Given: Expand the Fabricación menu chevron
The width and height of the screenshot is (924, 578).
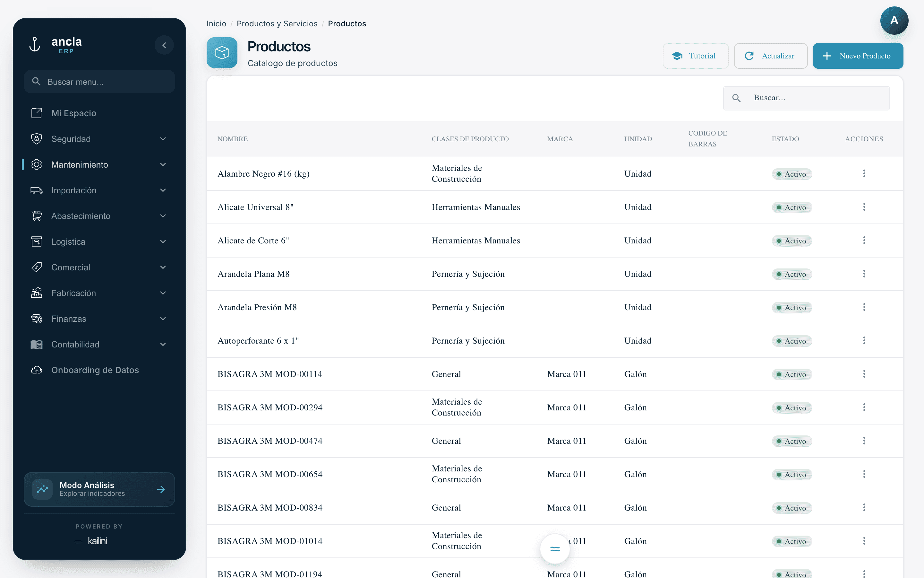Looking at the screenshot, I should pos(163,293).
